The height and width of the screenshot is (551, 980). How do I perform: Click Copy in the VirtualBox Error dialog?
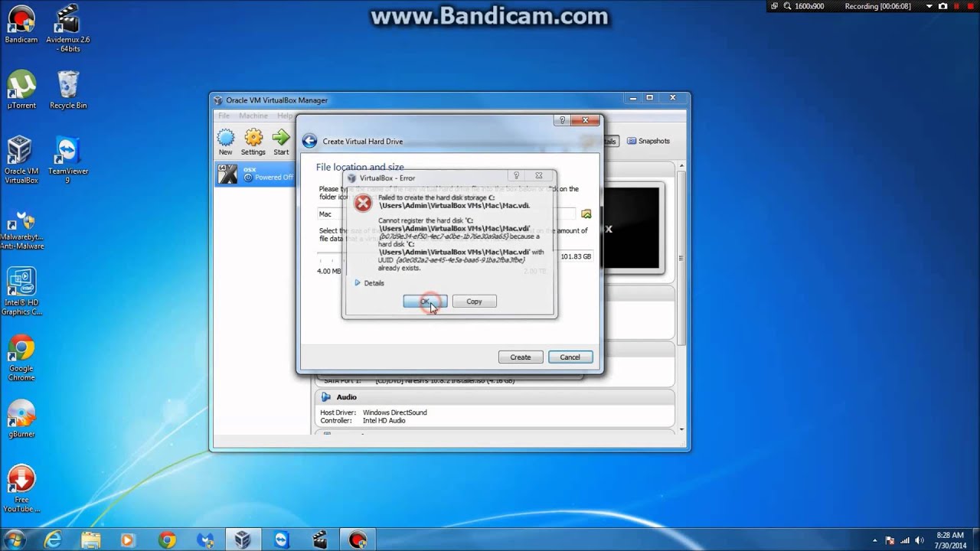pos(474,302)
